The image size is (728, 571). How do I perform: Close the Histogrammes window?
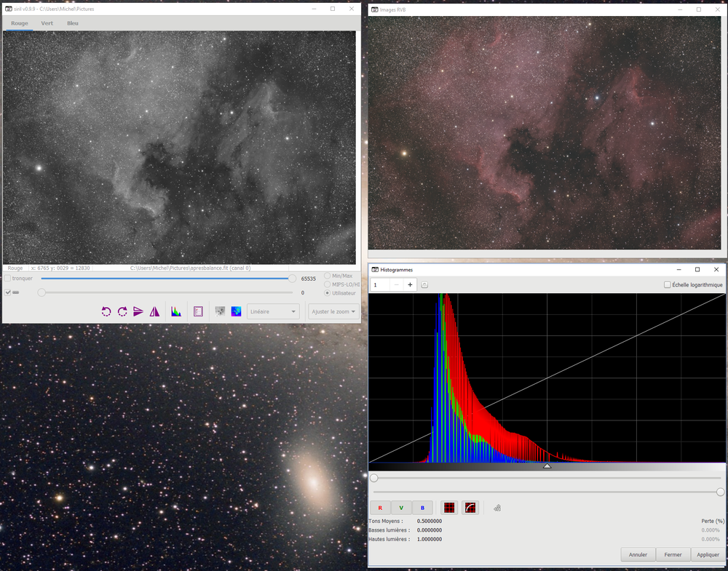coord(716,269)
